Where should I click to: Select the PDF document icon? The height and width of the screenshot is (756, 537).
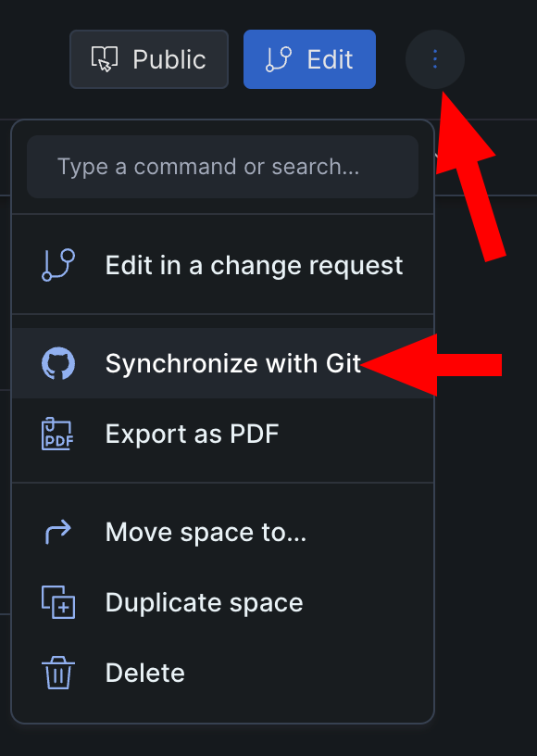click(x=56, y=434)
